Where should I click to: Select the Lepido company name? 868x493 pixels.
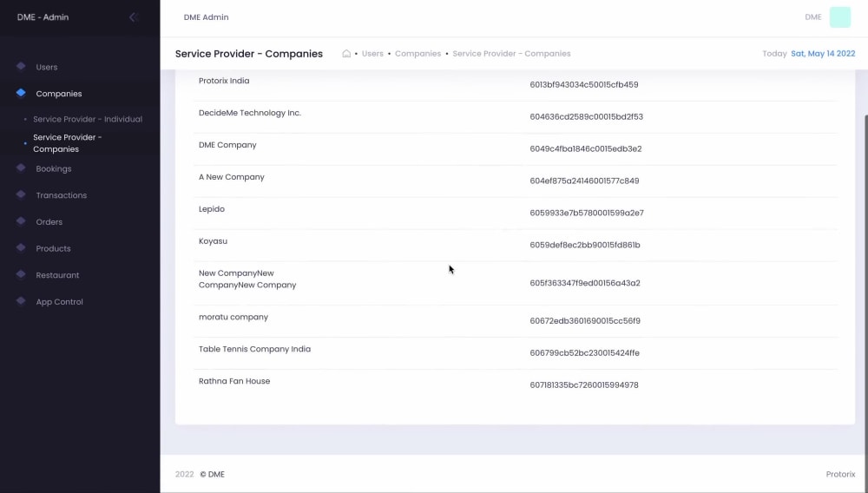tap(212, 209)
